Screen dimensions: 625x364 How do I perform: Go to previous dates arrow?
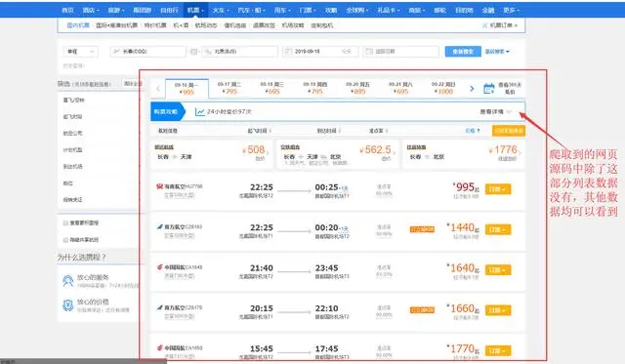[x=158, y=89]
